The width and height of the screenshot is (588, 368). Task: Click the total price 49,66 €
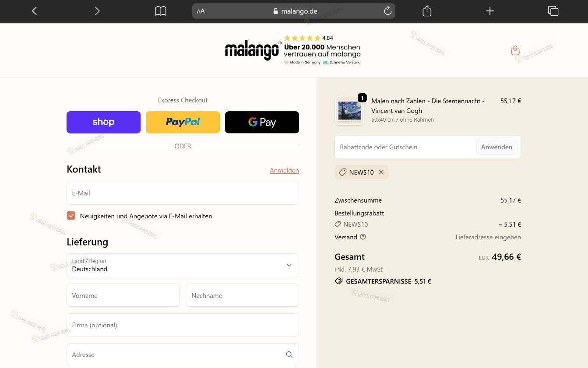(x=507, y=257)
